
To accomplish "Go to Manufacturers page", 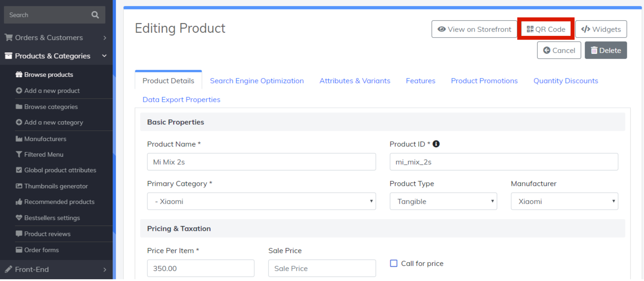I will tap(45, 139).
